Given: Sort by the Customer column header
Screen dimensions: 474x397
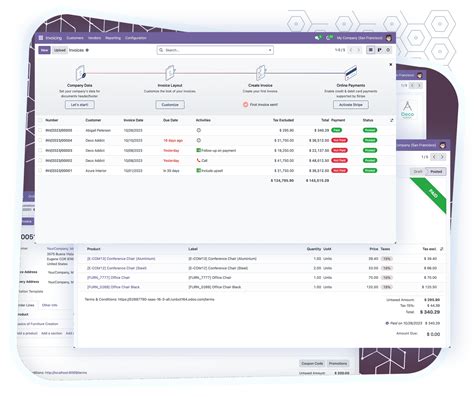Looking at the screenshot, I should point(93,120).
